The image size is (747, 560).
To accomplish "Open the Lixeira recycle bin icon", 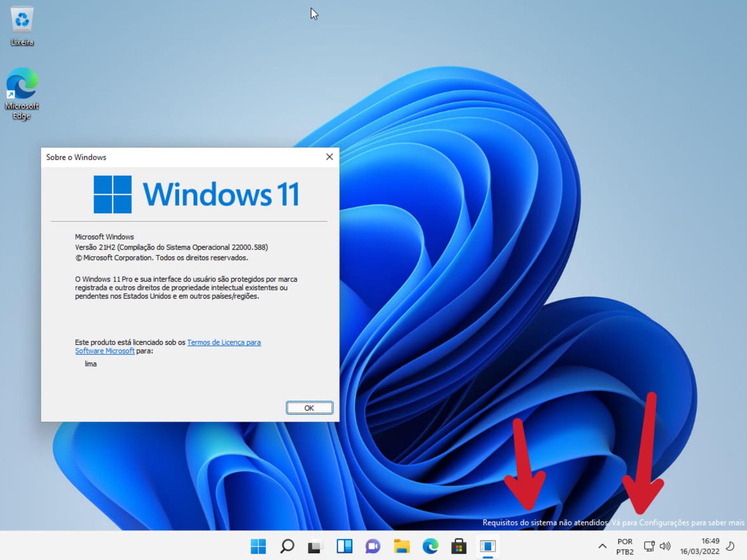I will click(x=22, y=26).
